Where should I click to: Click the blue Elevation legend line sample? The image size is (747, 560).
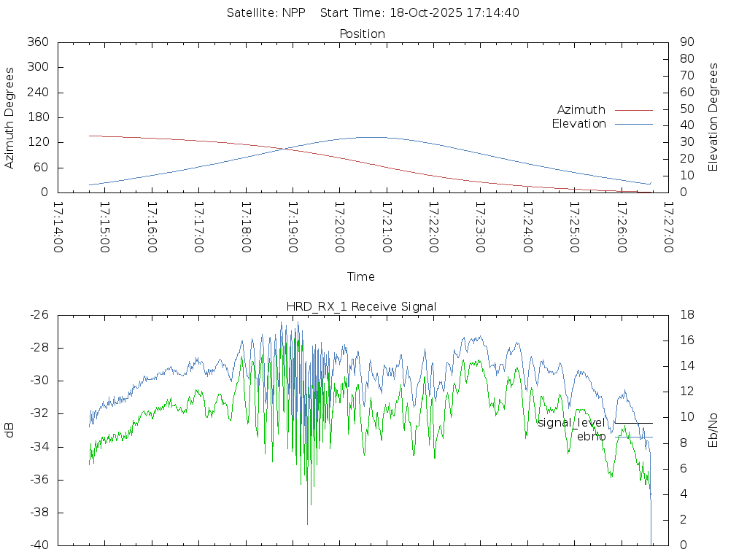tap(633, 124)
